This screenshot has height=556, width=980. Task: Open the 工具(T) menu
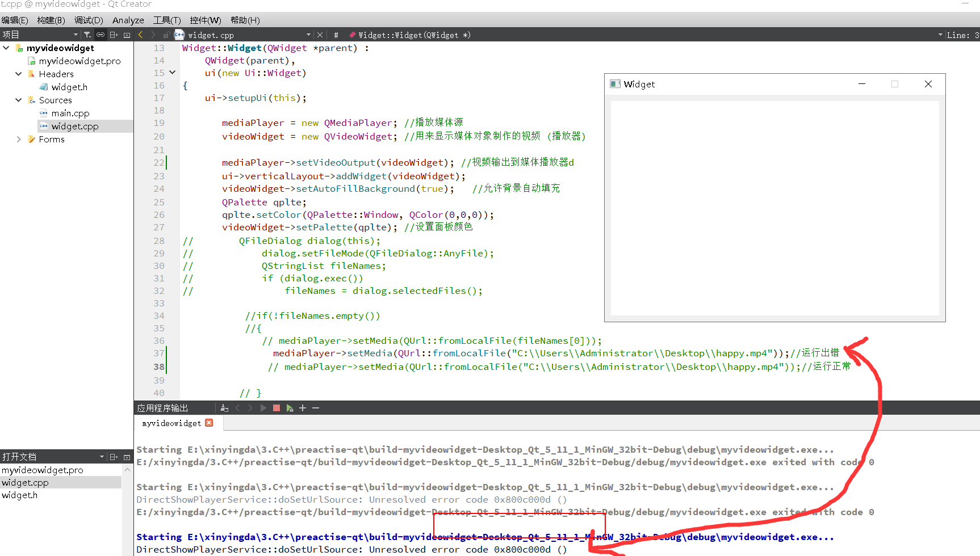click(166, 20)
